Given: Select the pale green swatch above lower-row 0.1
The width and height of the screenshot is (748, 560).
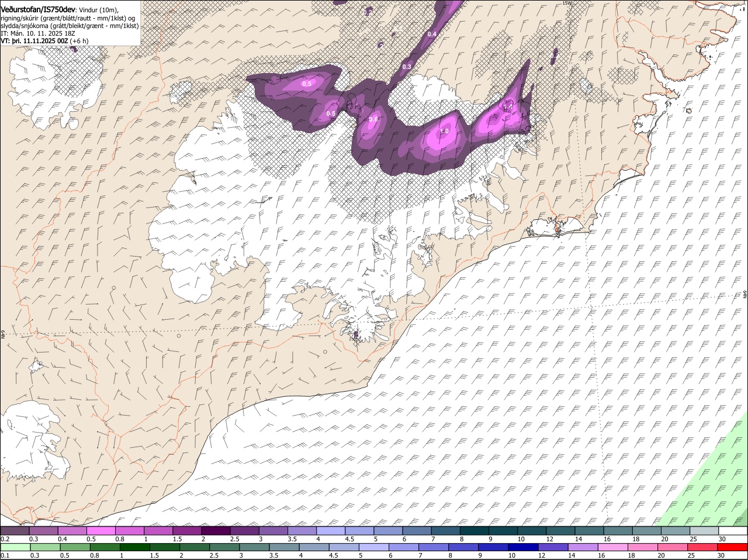Looking at the screenshot, I should [15, 547].
